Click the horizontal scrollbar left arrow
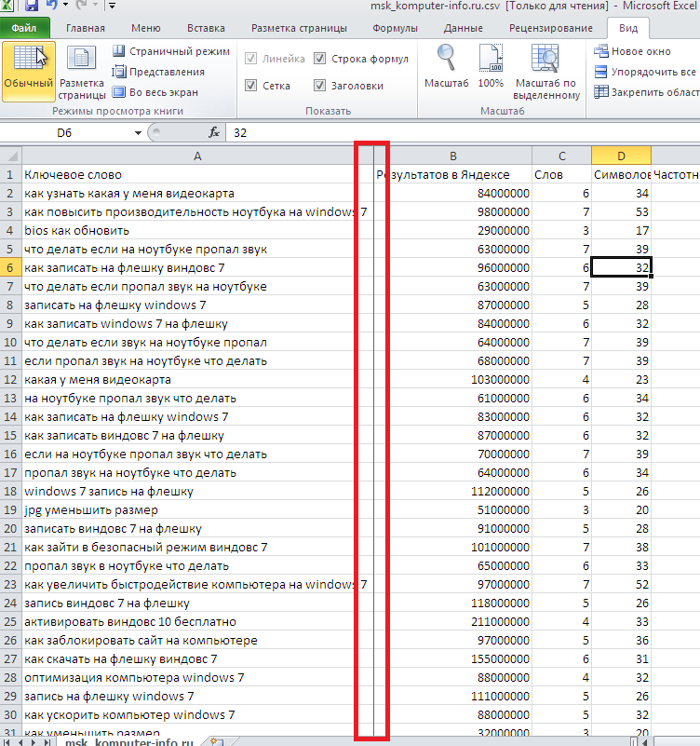The image size is (700, 746). coord(647,742)
